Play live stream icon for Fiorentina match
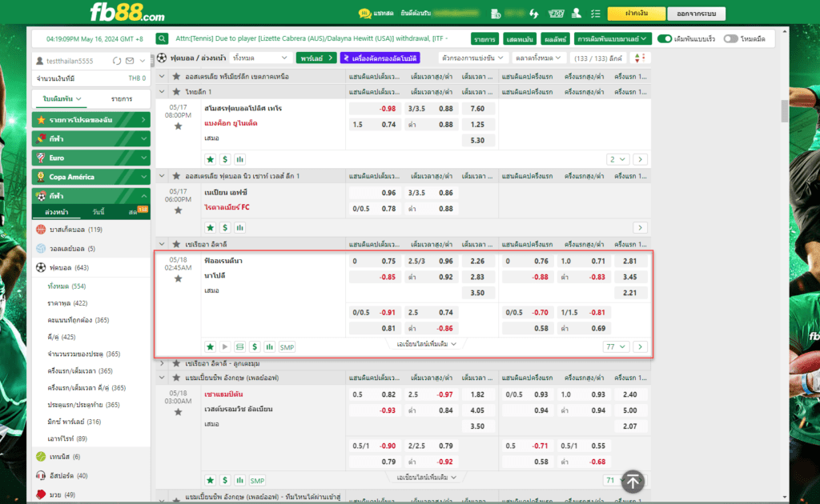Screen dimensions: 820x504 [225, 346]
